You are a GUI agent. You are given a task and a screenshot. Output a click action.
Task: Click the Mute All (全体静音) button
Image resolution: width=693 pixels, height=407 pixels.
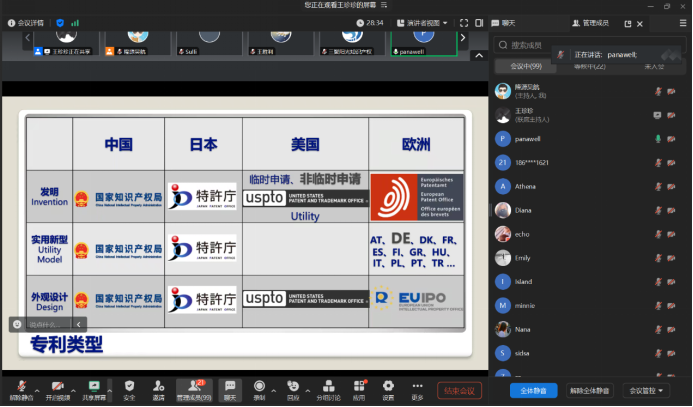[533, 391]
